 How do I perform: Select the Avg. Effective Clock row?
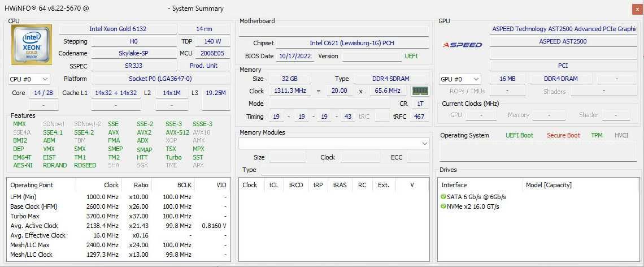[118, 235]
